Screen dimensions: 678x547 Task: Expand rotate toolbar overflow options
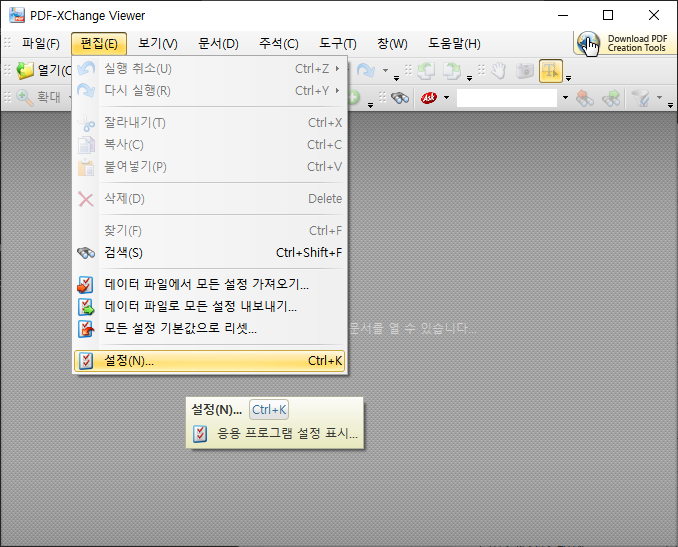(469, 78)
